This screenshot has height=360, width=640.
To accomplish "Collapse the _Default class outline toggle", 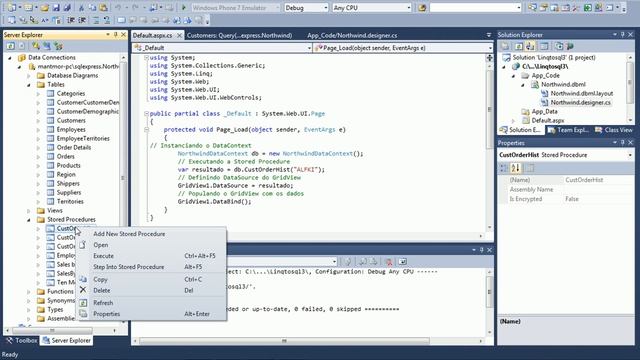I will (146, 114).
